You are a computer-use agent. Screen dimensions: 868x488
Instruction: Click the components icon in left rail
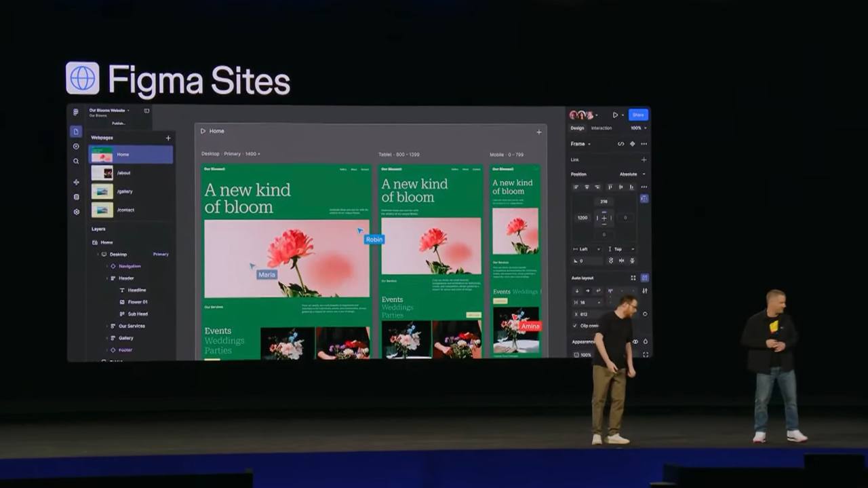click(x=76, y=182)
